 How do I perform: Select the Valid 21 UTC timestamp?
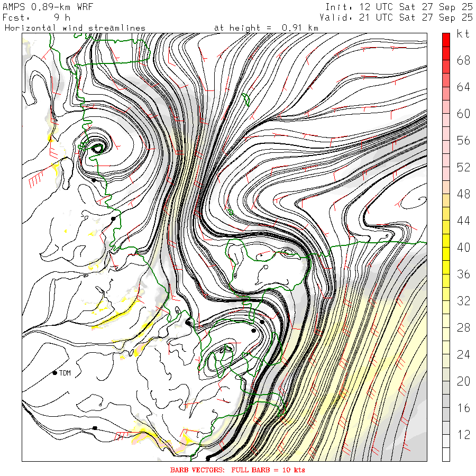tap(396, 17)
